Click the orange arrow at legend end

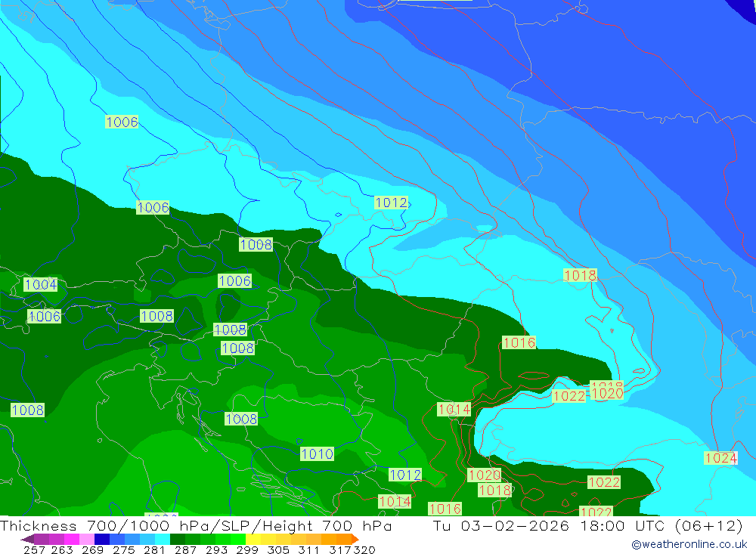355,539
